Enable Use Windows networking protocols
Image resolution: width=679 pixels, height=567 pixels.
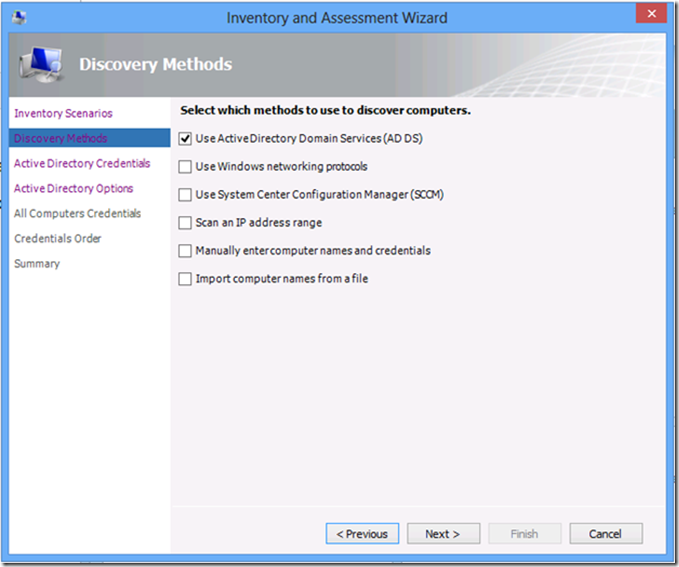point(185,167)
